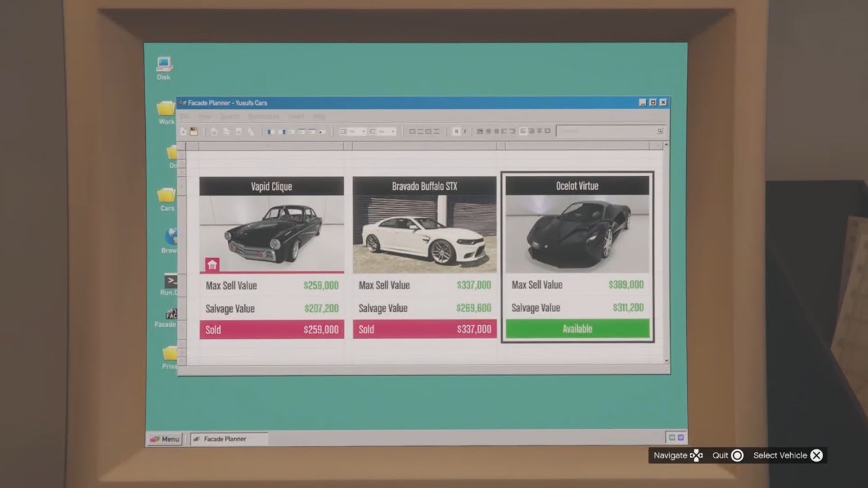Close the Facade Planner window
Image resolution: width=868 pixels, height=488 pixels.
pyautogui.click(x=663, y=102)
